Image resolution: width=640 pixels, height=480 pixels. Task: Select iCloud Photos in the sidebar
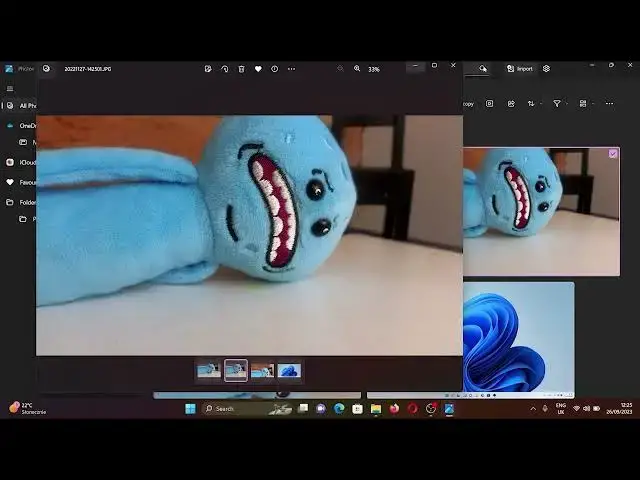pos(19,162)
